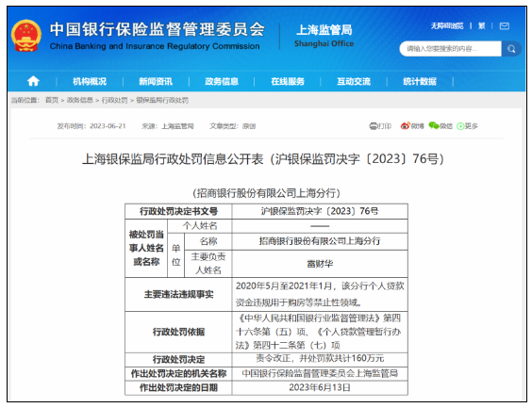This screenshot has width=532, height=408.
Task: Click the 单位 label cell
Action: pos(175,255)
